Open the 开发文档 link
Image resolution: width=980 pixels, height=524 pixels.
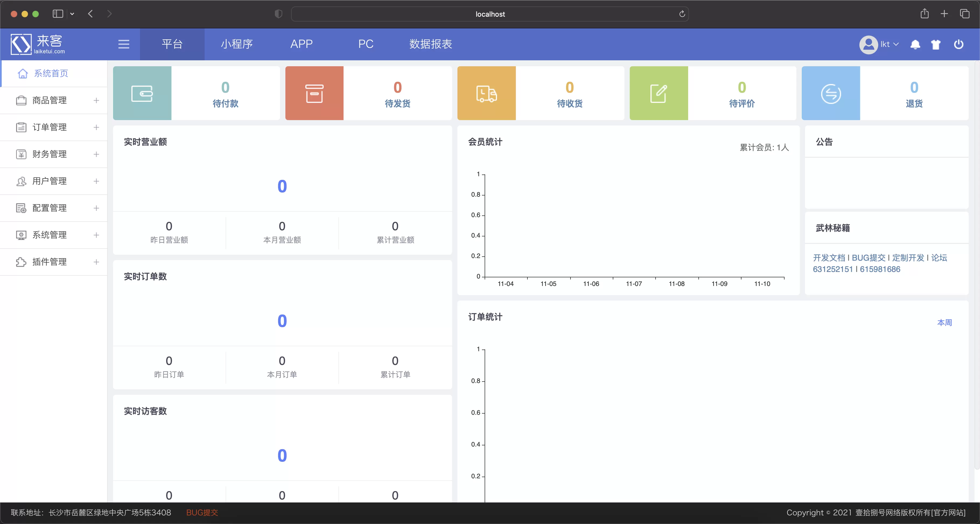tap(829, 258)
